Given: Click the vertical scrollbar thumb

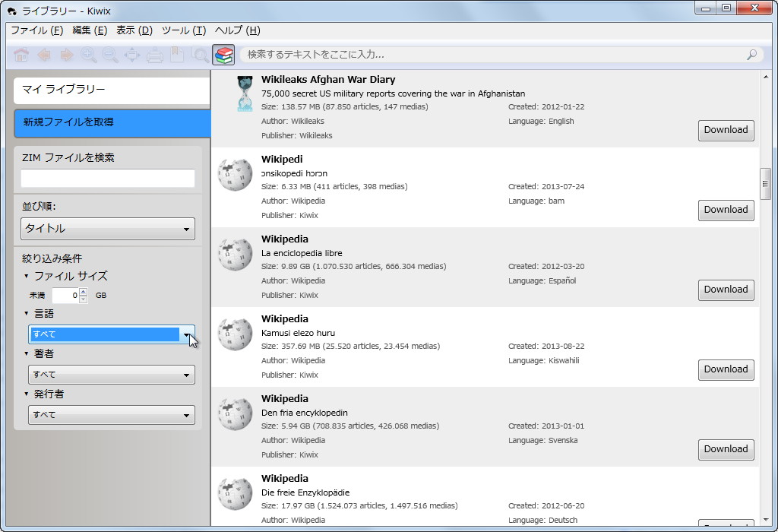Looking at the screenshot, I should (x=765, y=184).
